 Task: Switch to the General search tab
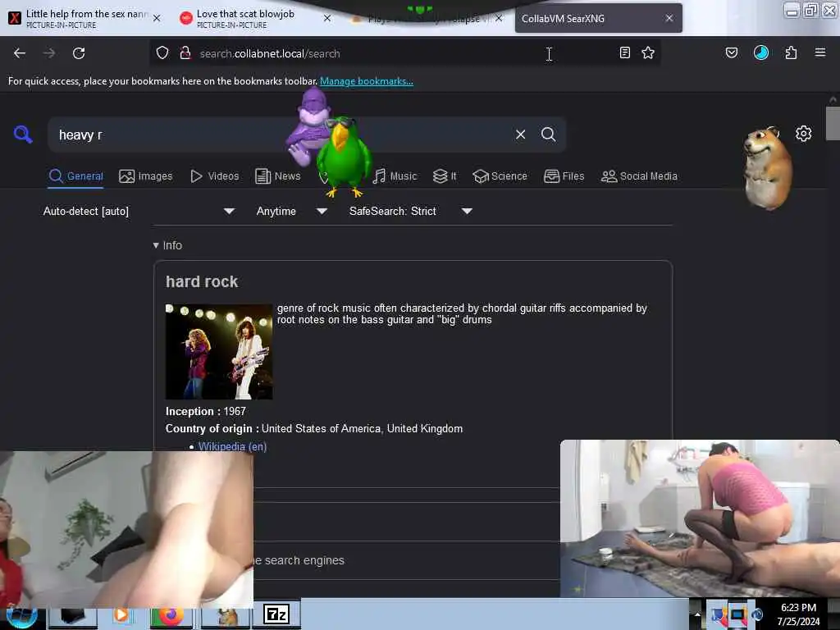(x=76, y=176)
